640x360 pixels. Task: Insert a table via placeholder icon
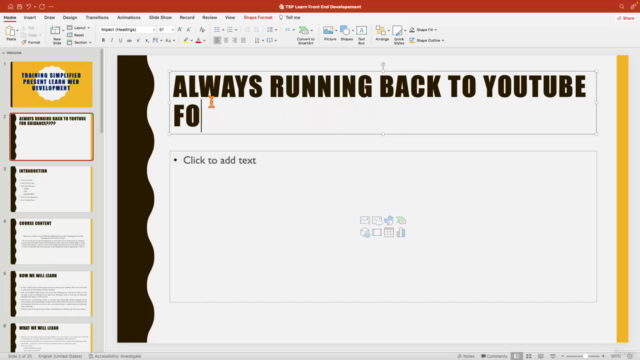(389, 233)
